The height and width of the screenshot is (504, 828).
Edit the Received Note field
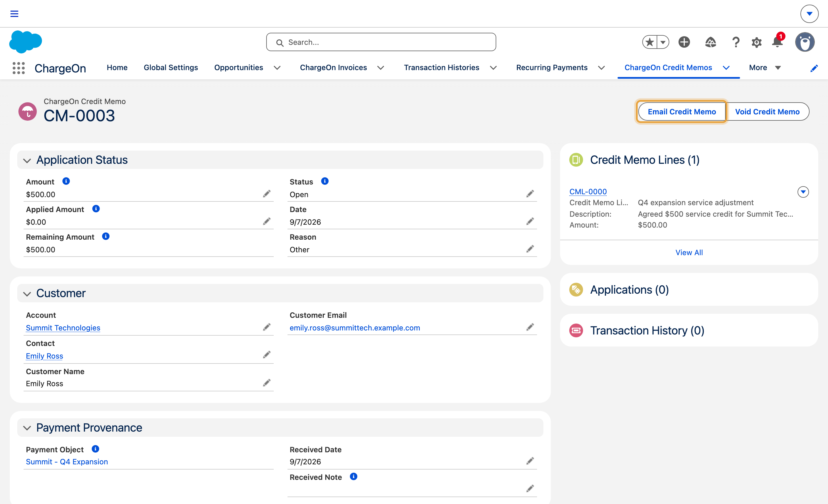[530, 488]
